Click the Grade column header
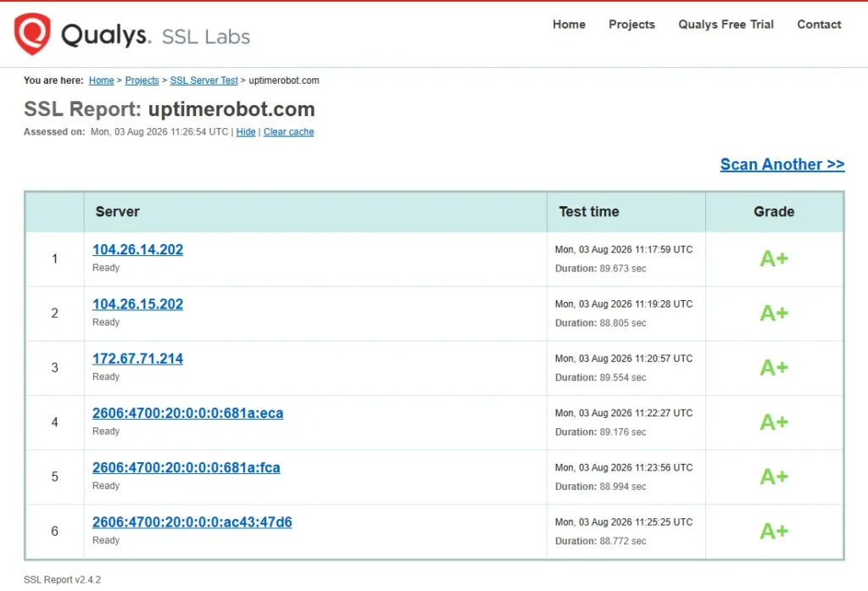The image size is (868, 591). (x=774, y=212)
